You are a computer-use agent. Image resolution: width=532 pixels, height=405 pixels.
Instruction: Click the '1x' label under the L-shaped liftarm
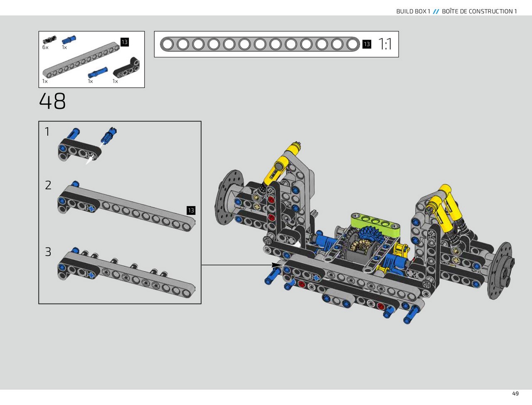coord(115,81)
